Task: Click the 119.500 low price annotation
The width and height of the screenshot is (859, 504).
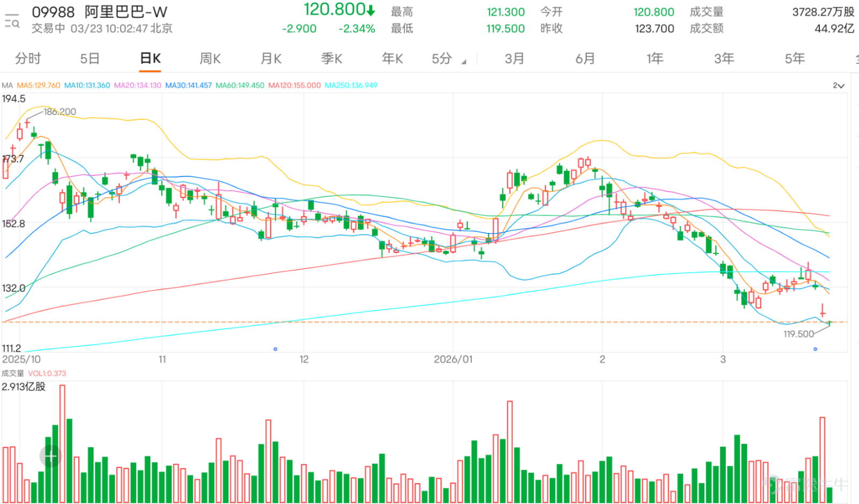Action: pyautogui.click(x=798, y=334)
